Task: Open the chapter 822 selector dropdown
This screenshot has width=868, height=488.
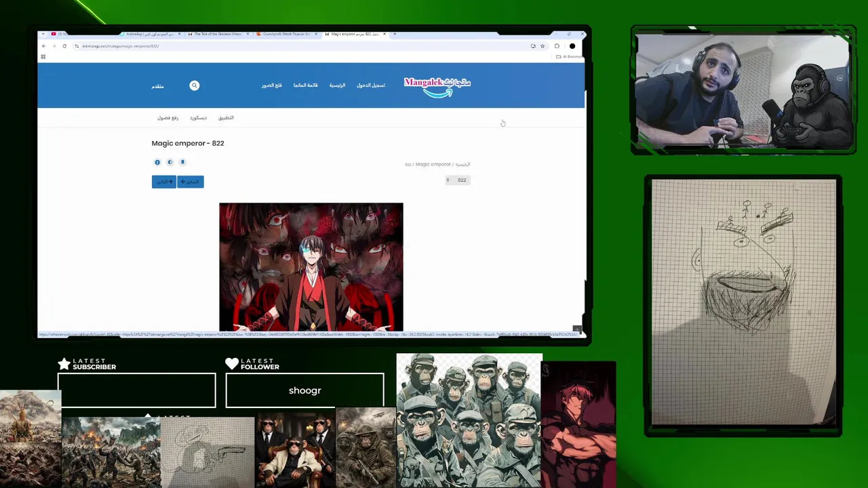Action: tap(458, 180)
